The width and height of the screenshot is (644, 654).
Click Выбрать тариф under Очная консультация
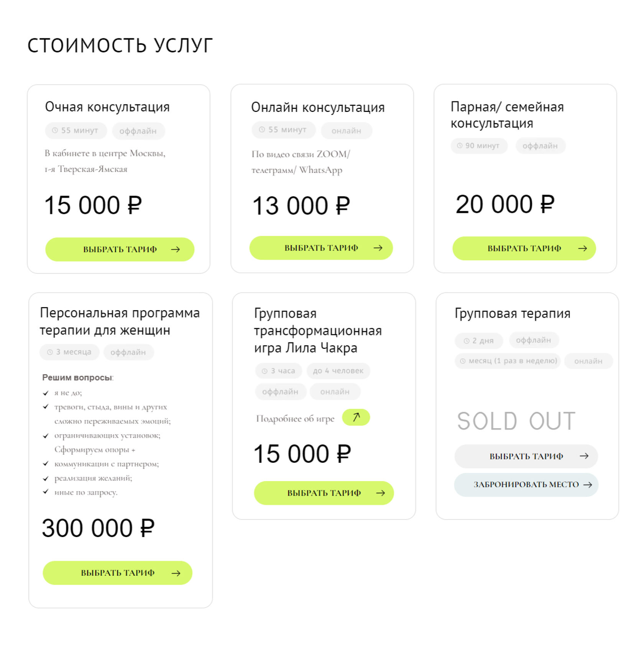point(120,250)
